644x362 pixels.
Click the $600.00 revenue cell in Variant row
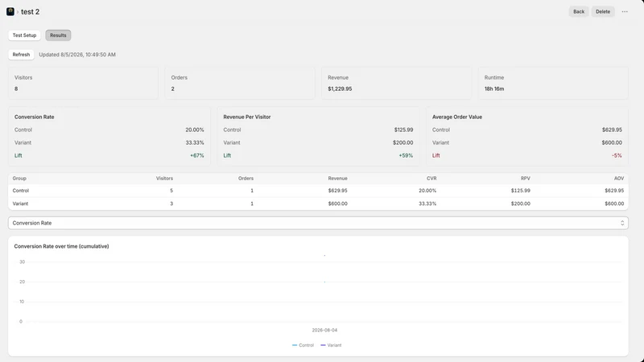pyautogui.click(x=337, y=204)
